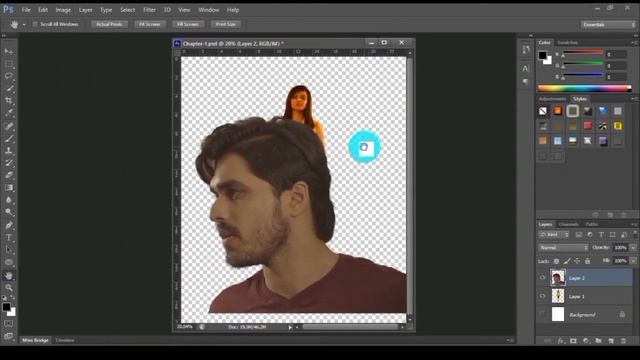Select the History Brush tool
Screen dimensions: 640x360
(9, 163)
